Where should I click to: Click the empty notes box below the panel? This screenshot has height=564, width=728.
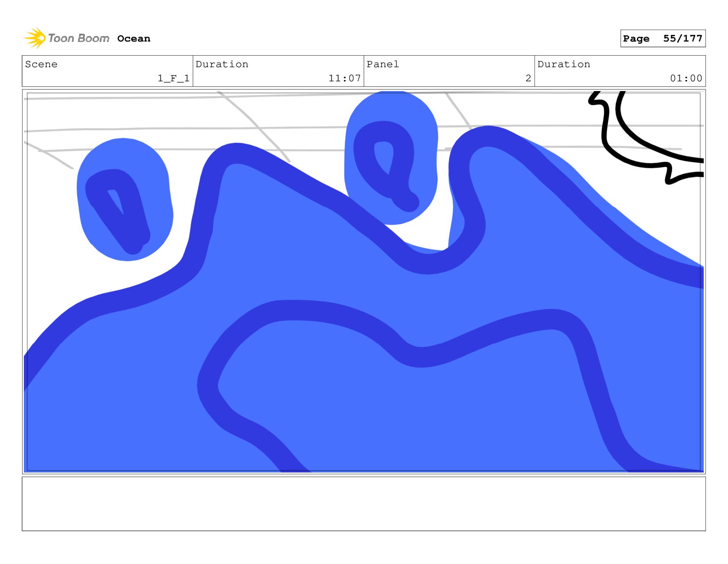click(364, 503)
